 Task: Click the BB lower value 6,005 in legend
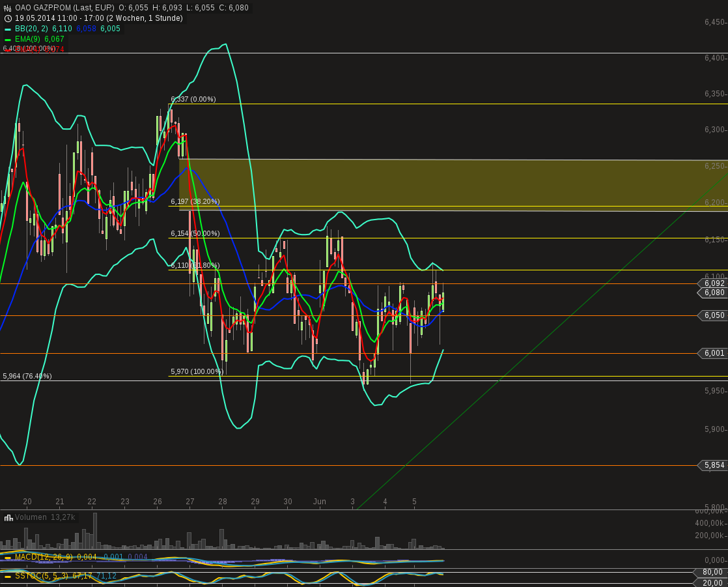(111, 28)
